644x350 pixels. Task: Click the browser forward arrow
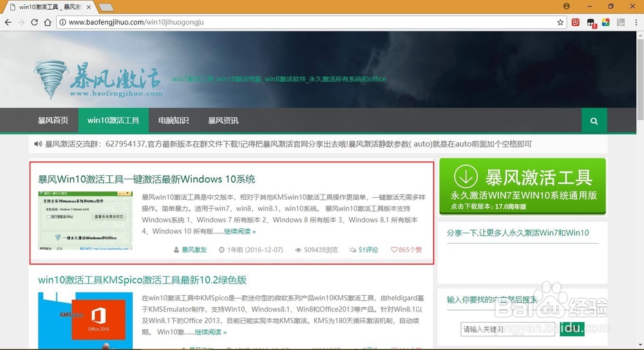[21, 22]
